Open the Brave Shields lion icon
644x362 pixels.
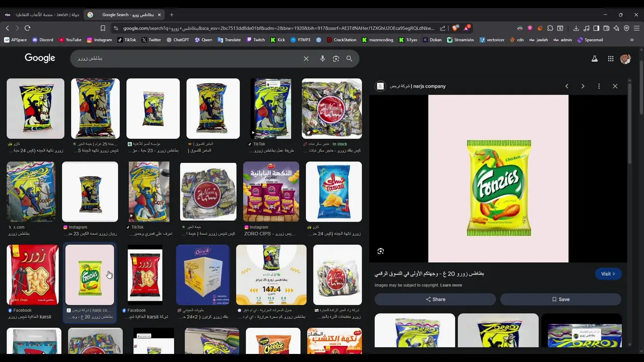pos(455,28)
